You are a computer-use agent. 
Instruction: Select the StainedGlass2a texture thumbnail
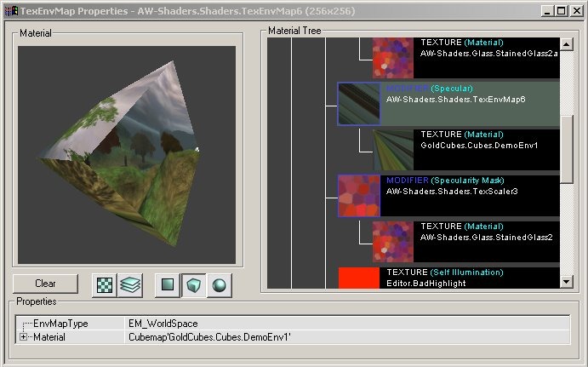point(392,58)
